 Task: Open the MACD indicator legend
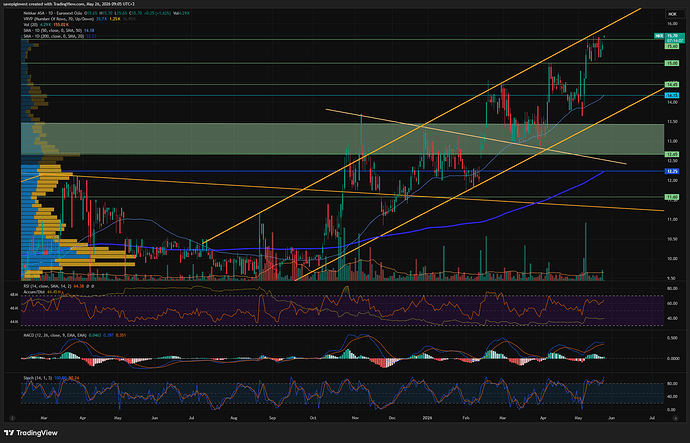click(74, 335)
